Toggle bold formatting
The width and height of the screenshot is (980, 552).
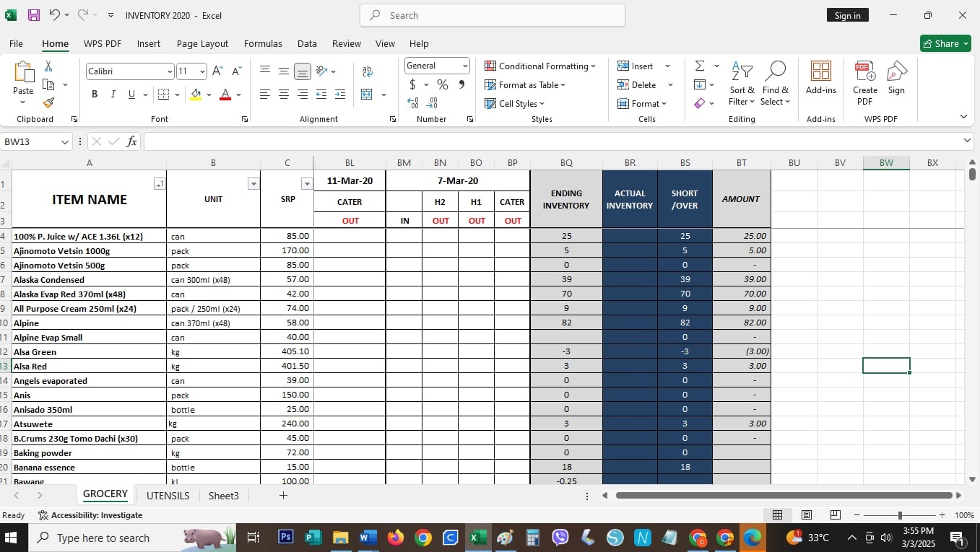95,95
